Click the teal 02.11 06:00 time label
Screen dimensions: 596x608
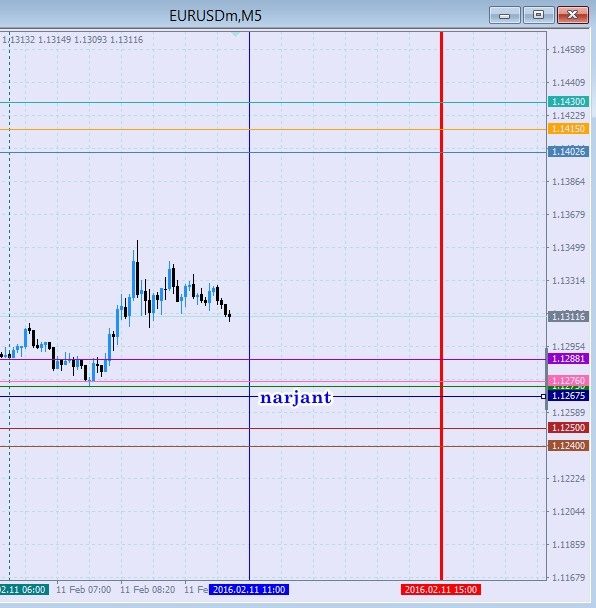(x=24, y=590)
